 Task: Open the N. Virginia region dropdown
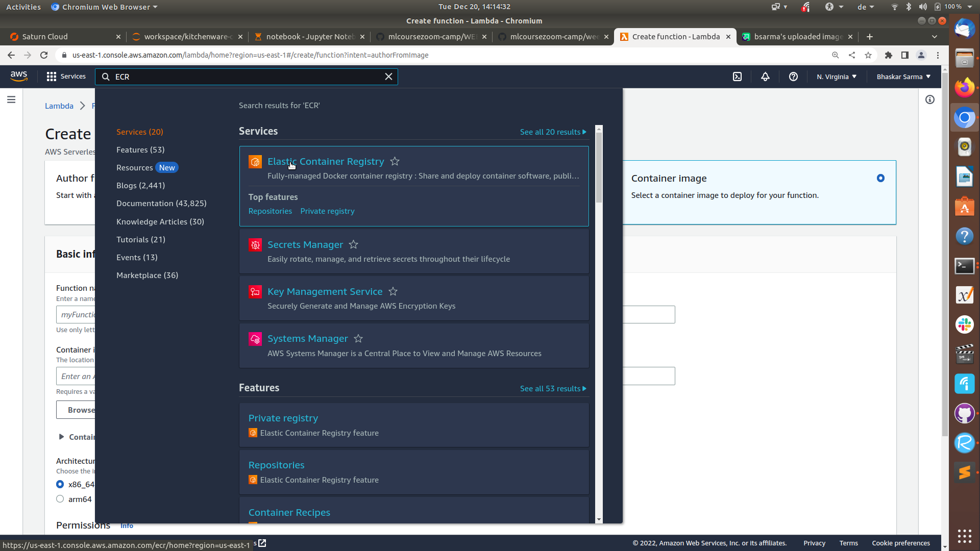pos(836,77)
